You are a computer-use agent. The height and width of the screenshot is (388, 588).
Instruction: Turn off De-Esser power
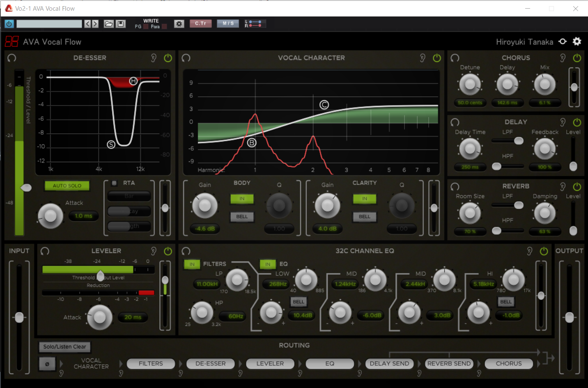pos(168,58)
